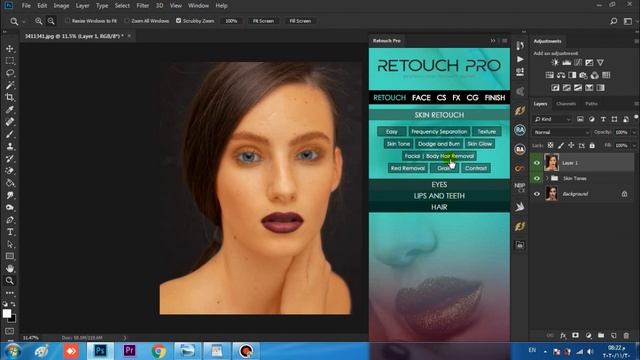Viewport: 640px width, 360px height.
Task: Click the Skin Glow button
Action: pos(480,144)
